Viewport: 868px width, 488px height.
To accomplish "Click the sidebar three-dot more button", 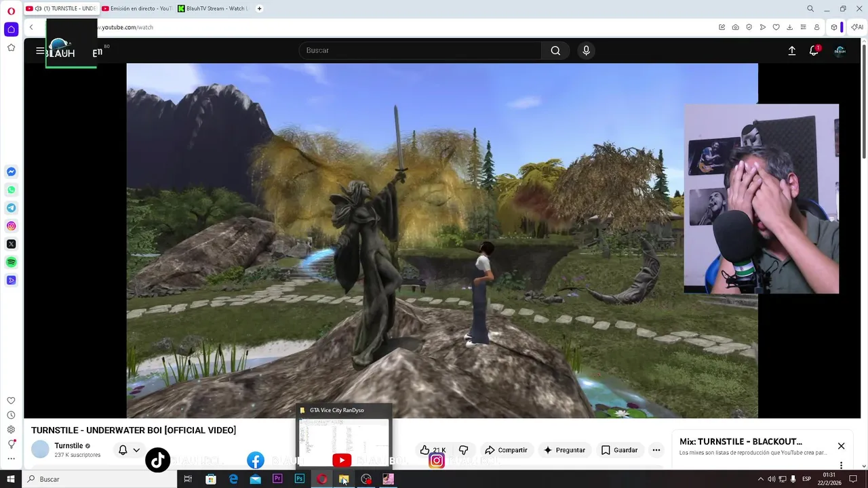I will coord(11,458).
